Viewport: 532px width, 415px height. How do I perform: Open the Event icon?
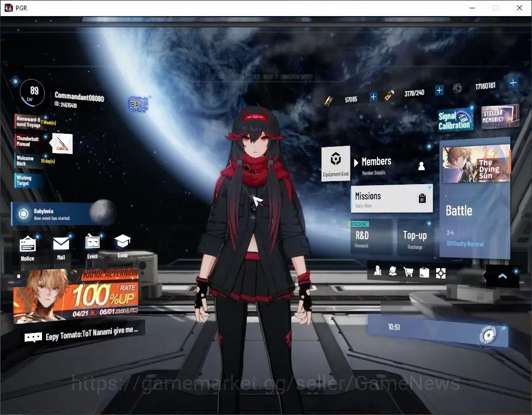click(92, 242)
